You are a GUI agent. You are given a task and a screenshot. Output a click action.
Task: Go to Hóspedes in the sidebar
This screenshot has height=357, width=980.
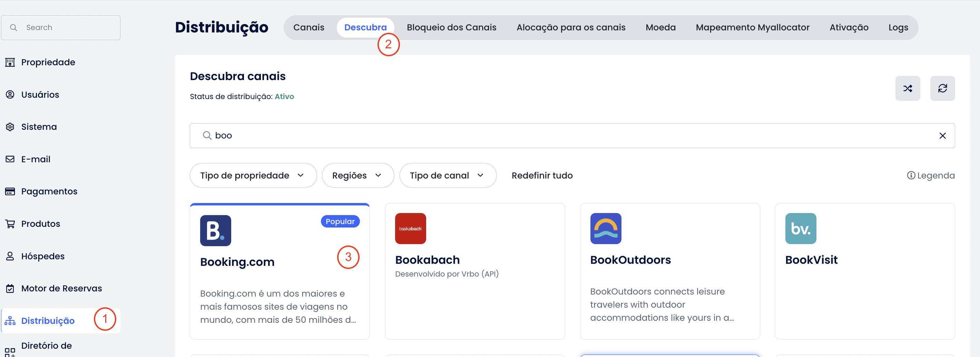coord(42,256)
